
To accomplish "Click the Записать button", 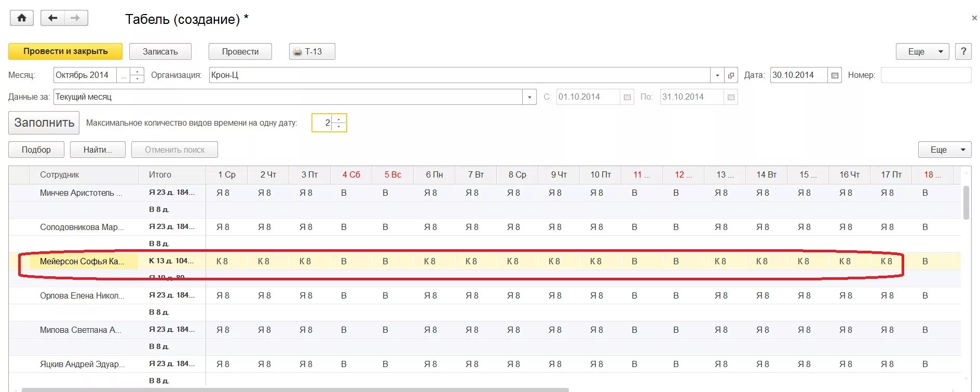I will pyautogui.click(x=160, y=51).
